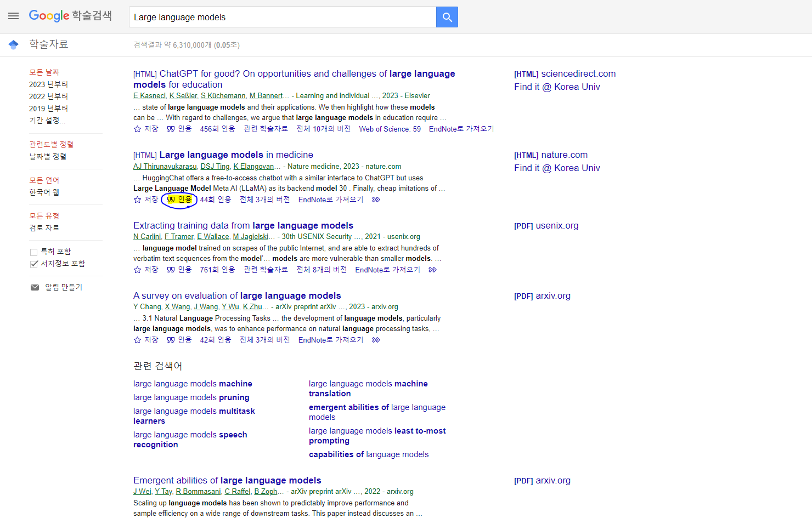812x518 pixels.
Task: Open the hamburger menu icon
Action: tap(13, 16)
